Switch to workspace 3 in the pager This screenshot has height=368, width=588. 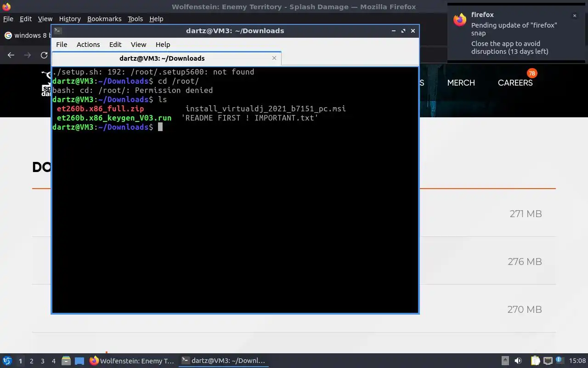pos(42,361)
